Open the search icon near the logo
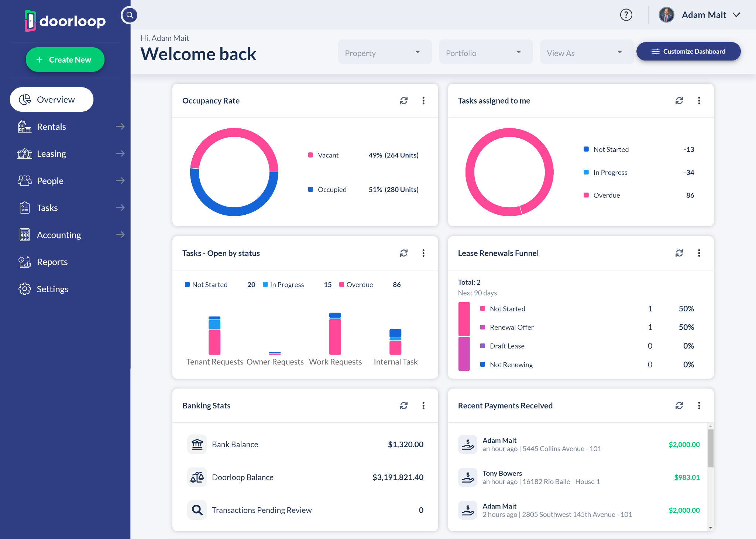This screenshot has height=539, width=756. click(x=129, y=15)
